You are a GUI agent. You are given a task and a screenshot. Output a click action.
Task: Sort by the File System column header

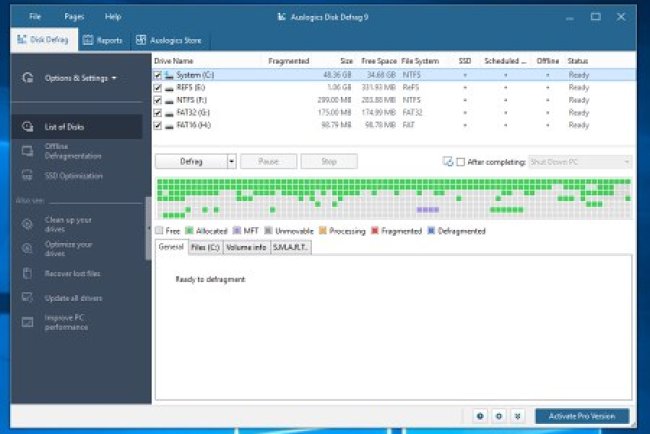point(420,61)
